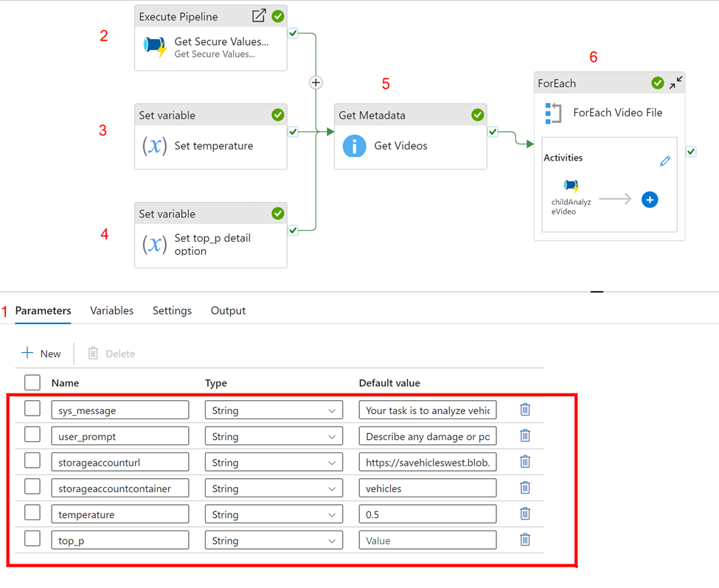Delete the storageaccounturl parameter with trash icon
The height and width of the screenshot is (588, 719).
(525, 461)
